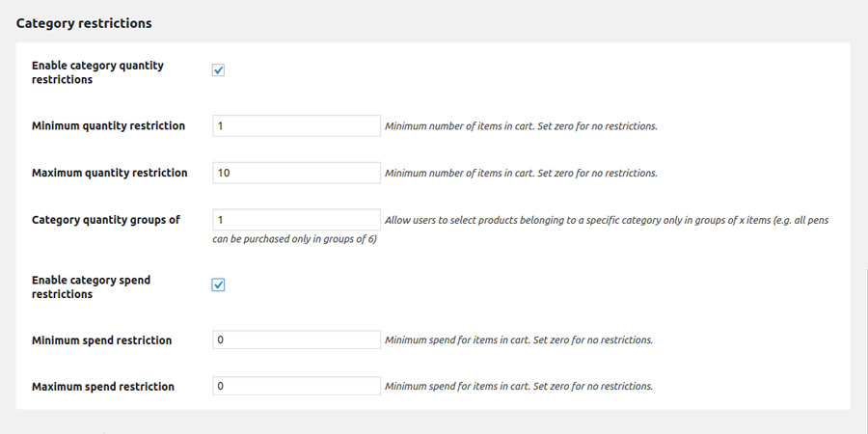868x434 pixels.
Task: Click help text beside Maximum quantity restriction field
Action: point(521,174)
